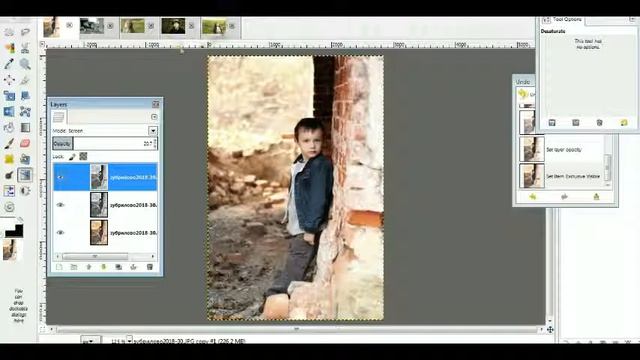Hide the bottom sepia layer via eye
The width and height of the screenshot is (640, 360).
click(60, 233)
